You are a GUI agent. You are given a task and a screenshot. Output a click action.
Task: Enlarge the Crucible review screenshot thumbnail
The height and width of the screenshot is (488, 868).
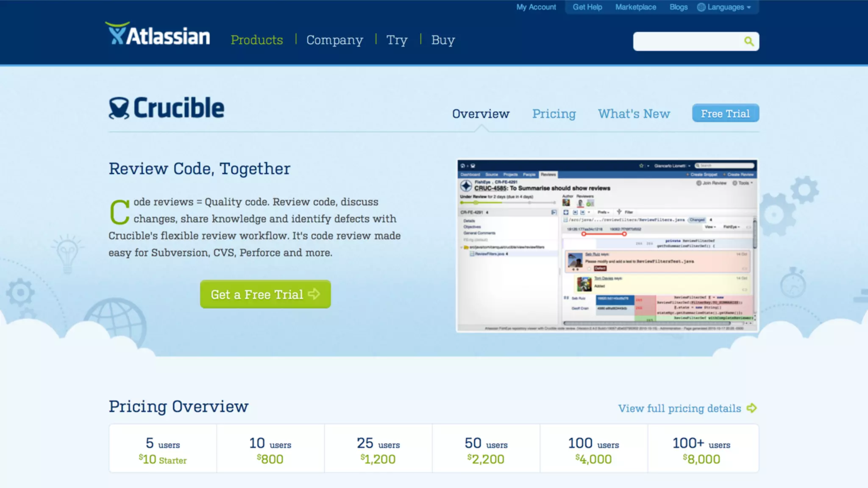click(607, 246)
